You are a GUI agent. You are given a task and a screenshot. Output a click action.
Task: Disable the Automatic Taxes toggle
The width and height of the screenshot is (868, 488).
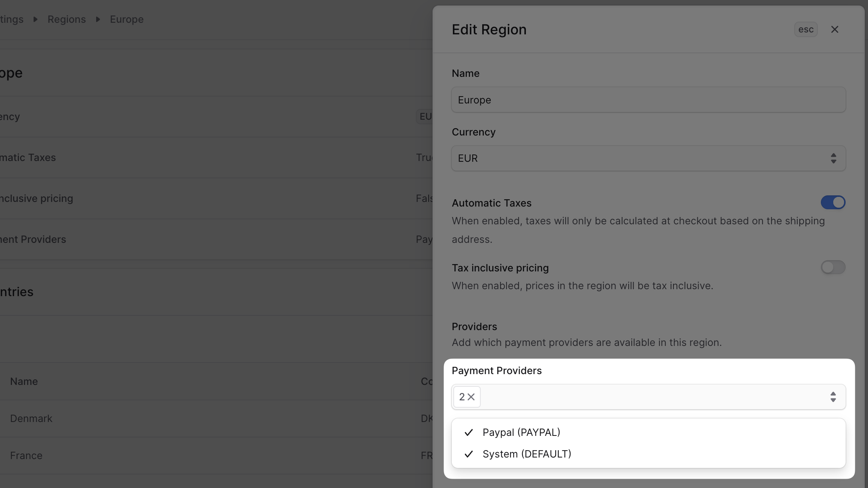833,202
